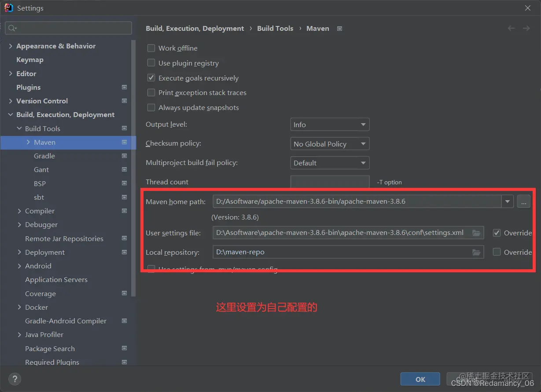Click the project-level icon beside Gradle

point(125,156)
